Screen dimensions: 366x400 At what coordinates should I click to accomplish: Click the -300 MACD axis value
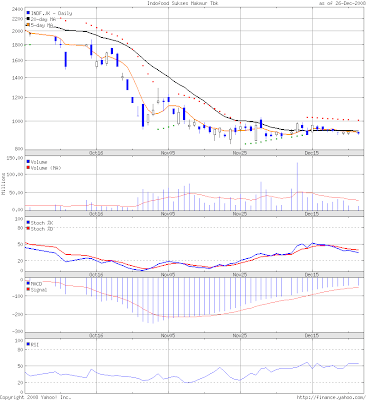[18, 331]
